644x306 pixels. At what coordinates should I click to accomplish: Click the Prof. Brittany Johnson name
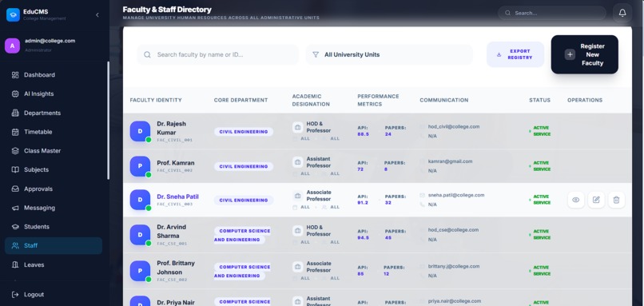point(176,268)
